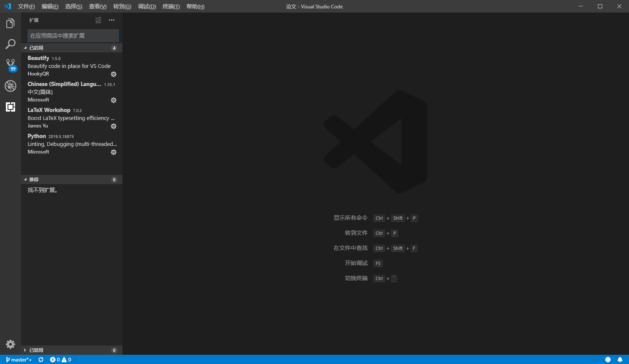Click the feedback smiley icon
Image resolution: width=629 pixels, height=364 pixels.
608,359
